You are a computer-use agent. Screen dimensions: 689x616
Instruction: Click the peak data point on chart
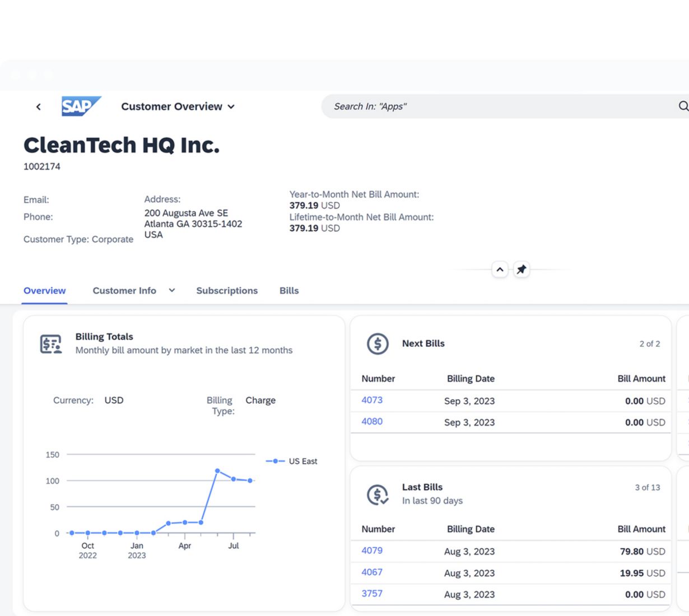tap(217, 470)
